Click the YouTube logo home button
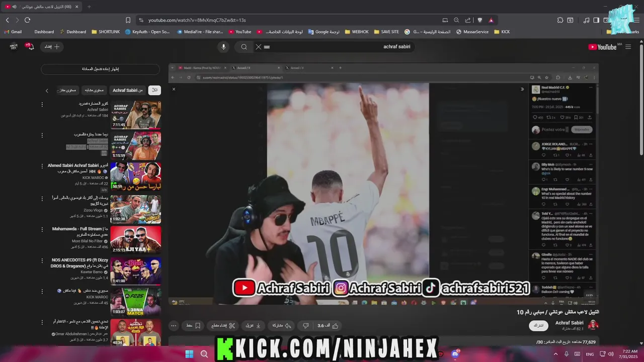Viewport: 644px width, 362px height. tap(603, 47)
